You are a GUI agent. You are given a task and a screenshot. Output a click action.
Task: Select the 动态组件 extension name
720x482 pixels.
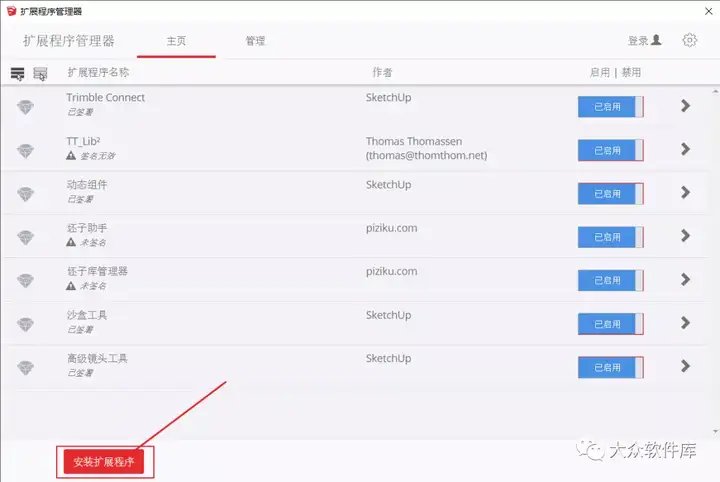[x=87, y=185]
